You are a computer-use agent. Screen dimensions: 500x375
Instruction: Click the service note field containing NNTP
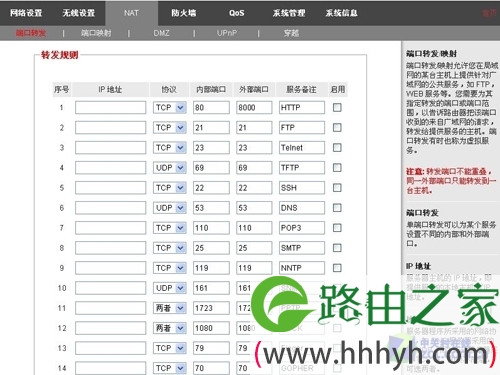(302, 268)
